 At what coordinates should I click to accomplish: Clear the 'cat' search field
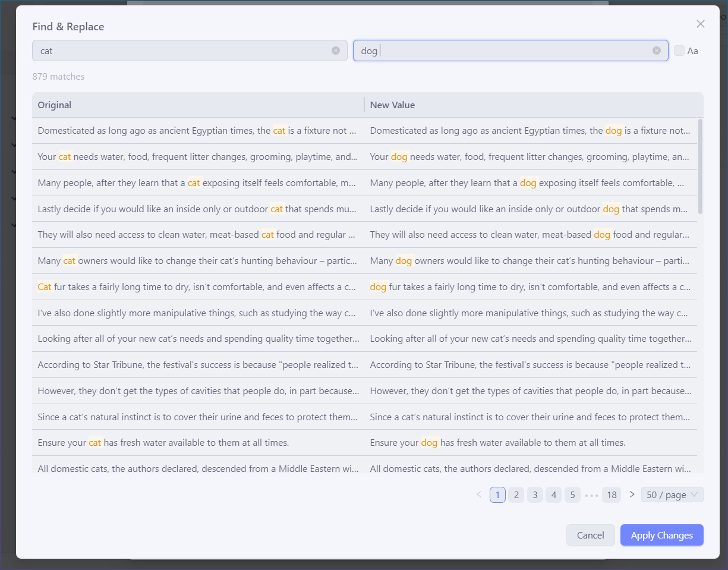click(336, 51)
